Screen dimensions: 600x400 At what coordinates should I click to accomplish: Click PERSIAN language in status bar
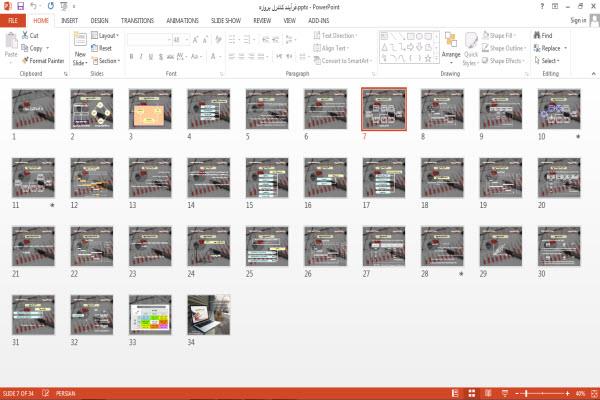click(x=65, y=393)
